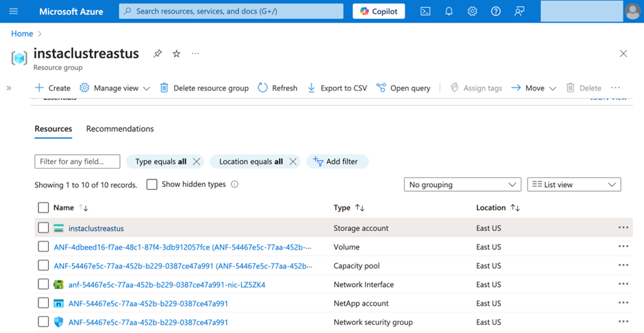Open ellipsis menu for Volume row

623,247
